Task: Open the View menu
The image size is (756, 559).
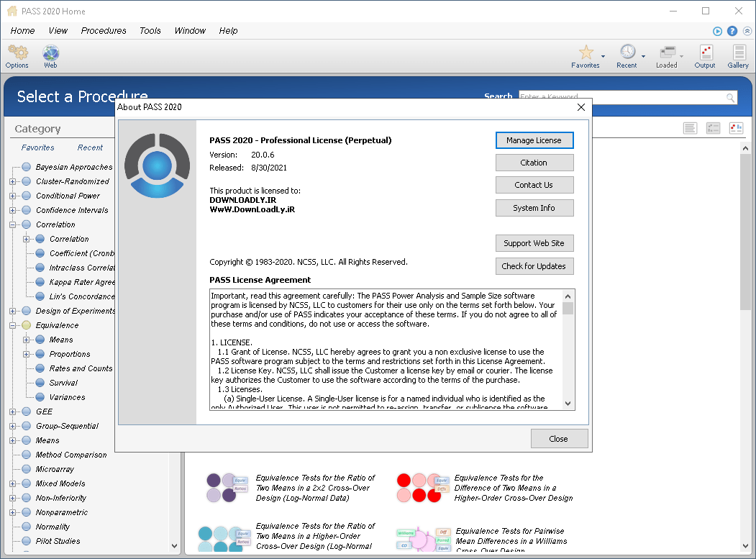Action: point(58,31)
